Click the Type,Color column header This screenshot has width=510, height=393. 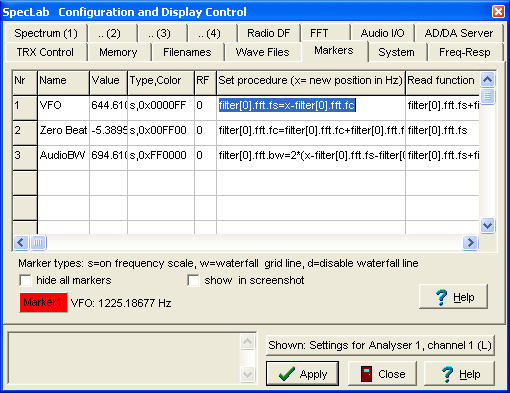tap(161, 83)
